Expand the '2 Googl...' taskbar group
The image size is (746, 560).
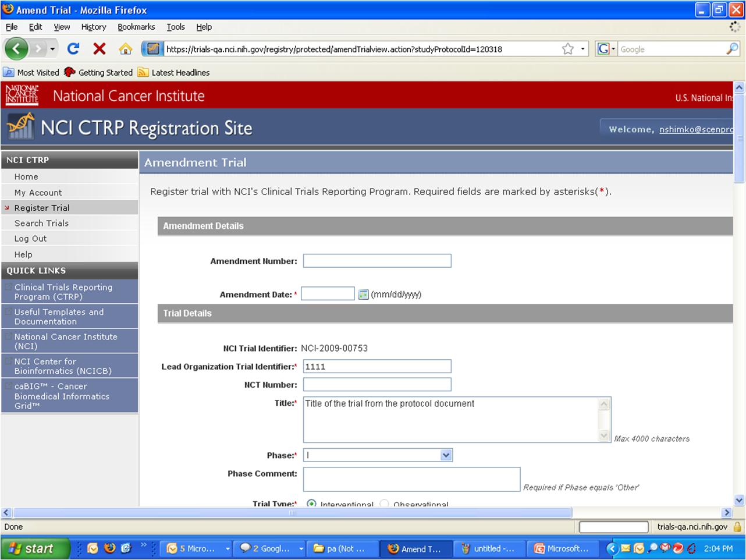tap(301, 548)
